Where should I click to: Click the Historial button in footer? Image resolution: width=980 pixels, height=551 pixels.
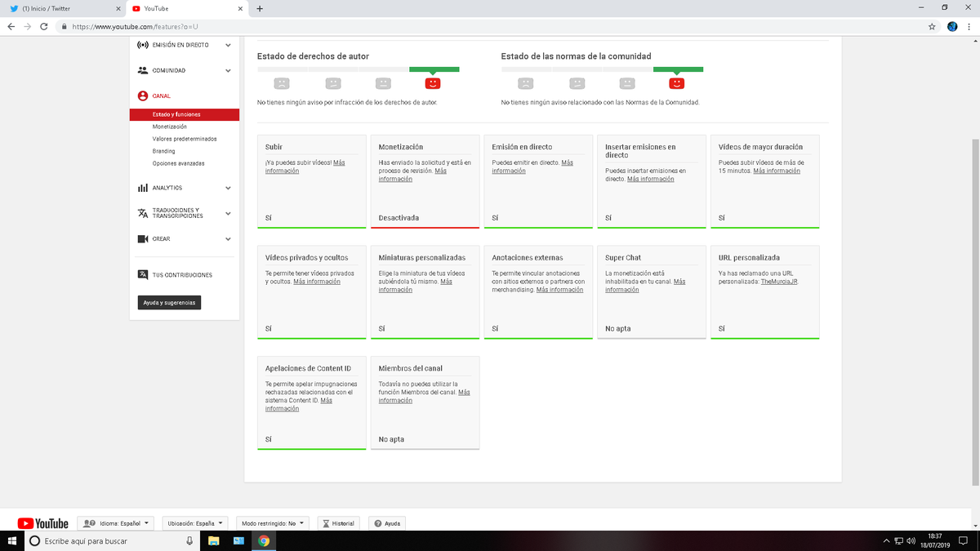click(339, 523)
